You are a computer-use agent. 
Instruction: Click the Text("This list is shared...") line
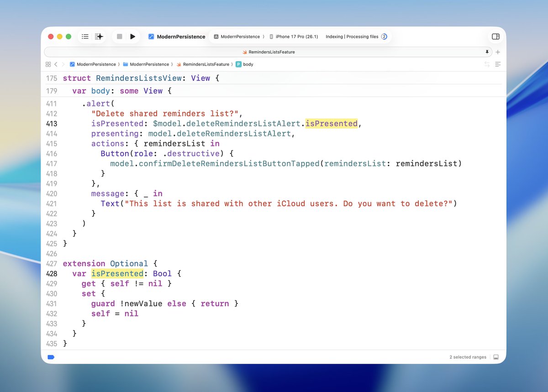tap(279, 204)
